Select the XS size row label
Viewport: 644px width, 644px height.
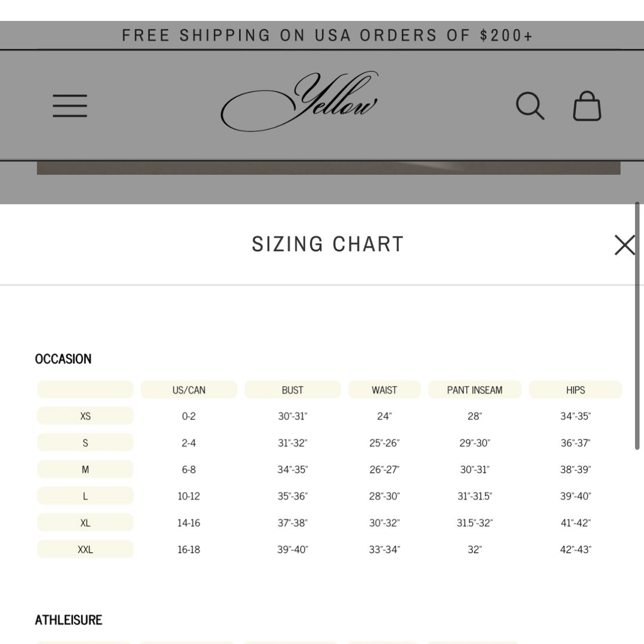[85, 416]
